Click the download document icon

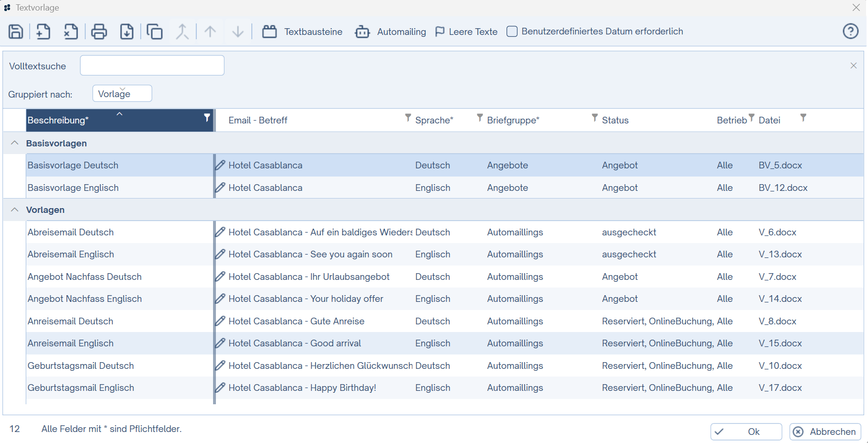pyautogui.click(x=127, y=32)
